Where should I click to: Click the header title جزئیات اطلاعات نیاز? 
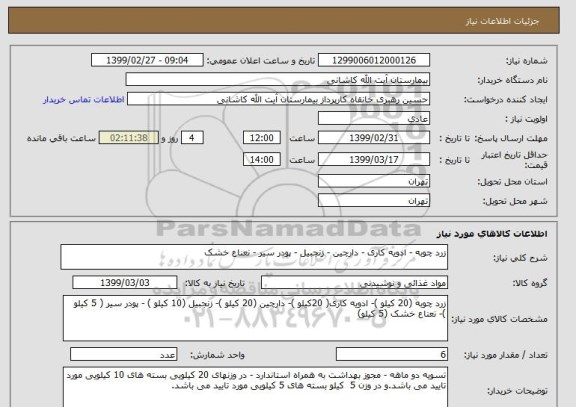(x=502, y=21)
